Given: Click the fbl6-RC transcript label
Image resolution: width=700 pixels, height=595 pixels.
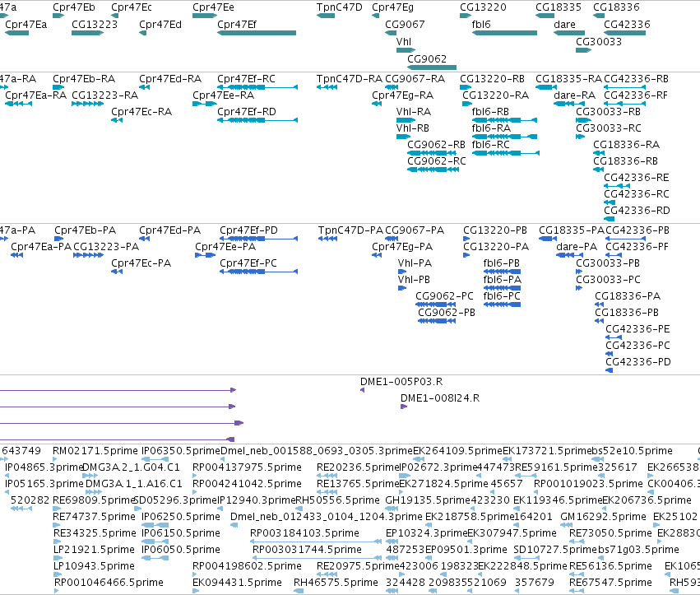Looking at the screenshot, I should [490, 145].
